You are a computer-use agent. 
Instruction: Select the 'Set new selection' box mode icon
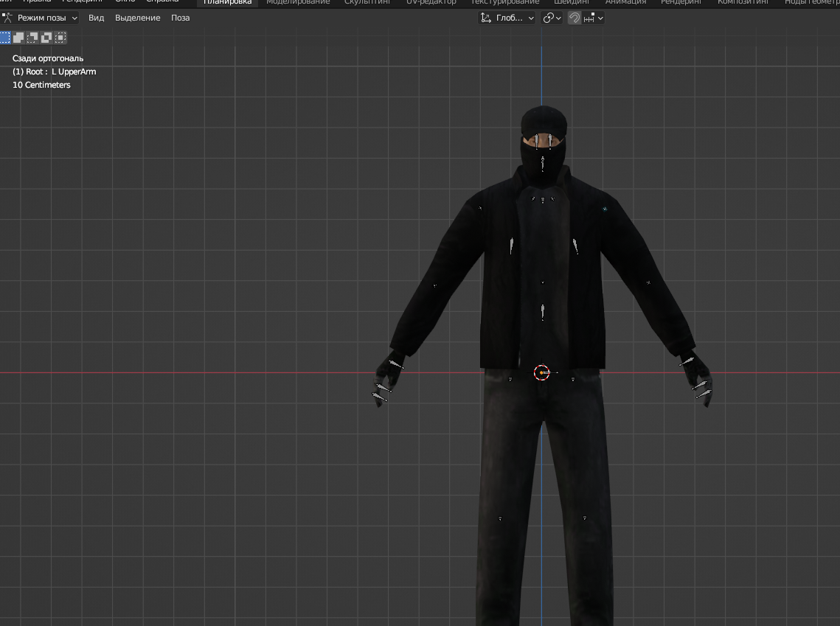click(5, 37)
